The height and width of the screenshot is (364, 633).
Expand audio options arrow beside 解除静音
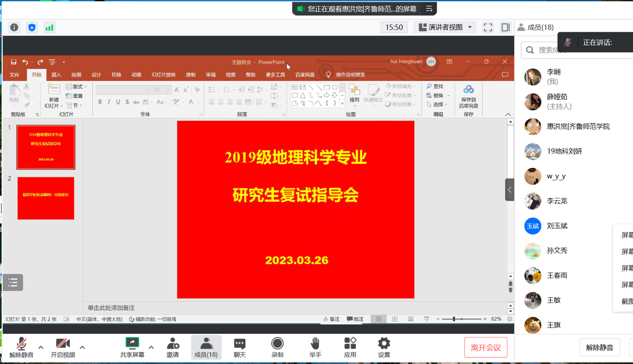click(41, 347)
